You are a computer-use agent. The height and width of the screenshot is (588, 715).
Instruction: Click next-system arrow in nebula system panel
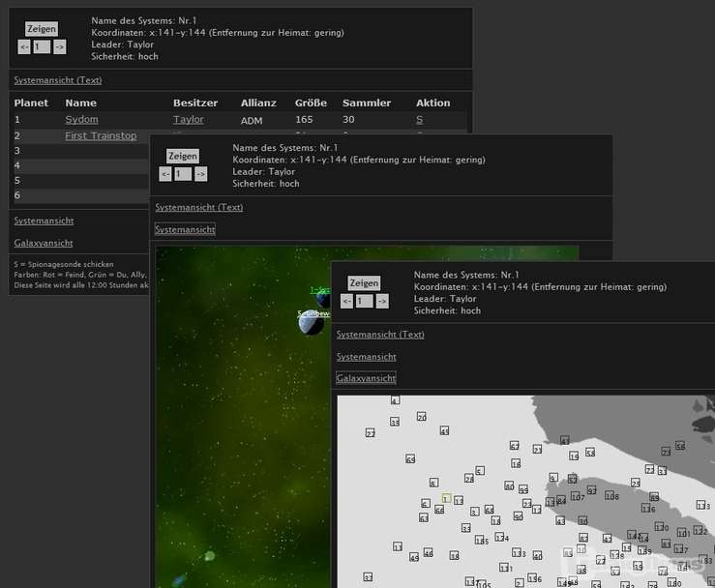200,174
